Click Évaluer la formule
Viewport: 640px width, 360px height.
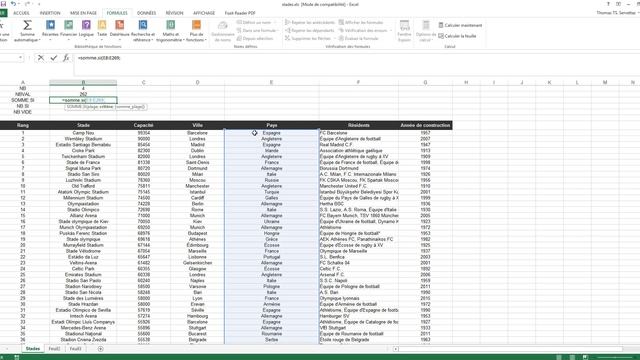coord(359,38)
